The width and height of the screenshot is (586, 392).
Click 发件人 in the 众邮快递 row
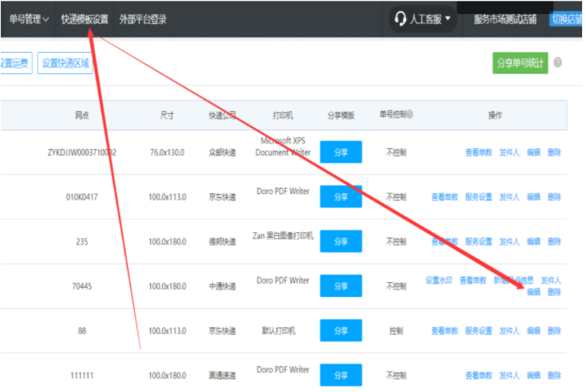click(509, 152)
